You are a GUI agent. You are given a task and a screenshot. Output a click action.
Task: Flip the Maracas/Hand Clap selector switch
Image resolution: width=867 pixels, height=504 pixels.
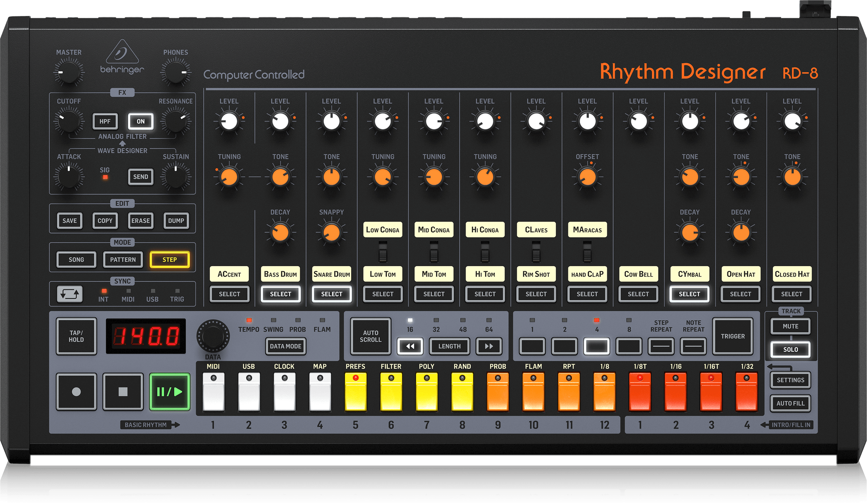(x=587, y=252)
